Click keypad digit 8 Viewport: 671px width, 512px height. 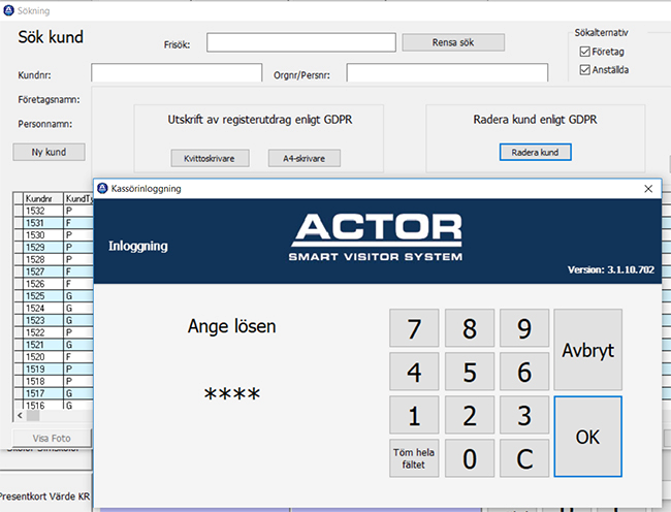point(469,328)
